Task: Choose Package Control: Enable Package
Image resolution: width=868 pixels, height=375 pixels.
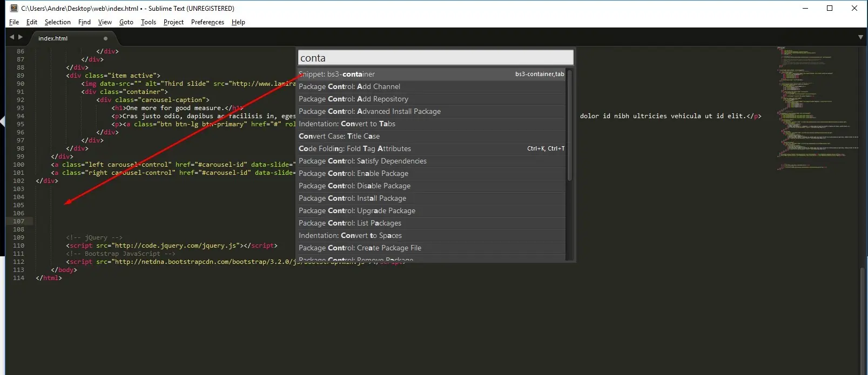Action: (431, 173)
